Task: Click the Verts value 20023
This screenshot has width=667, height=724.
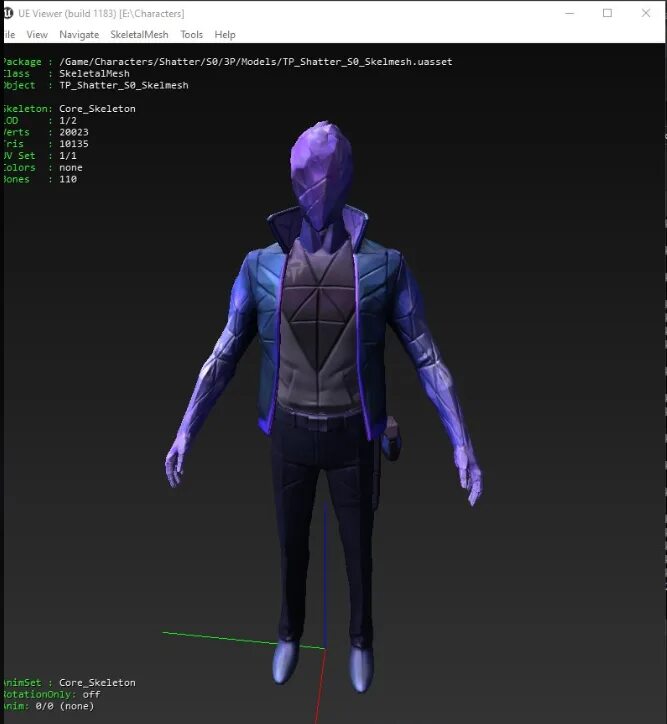Action: click(74, 133)
